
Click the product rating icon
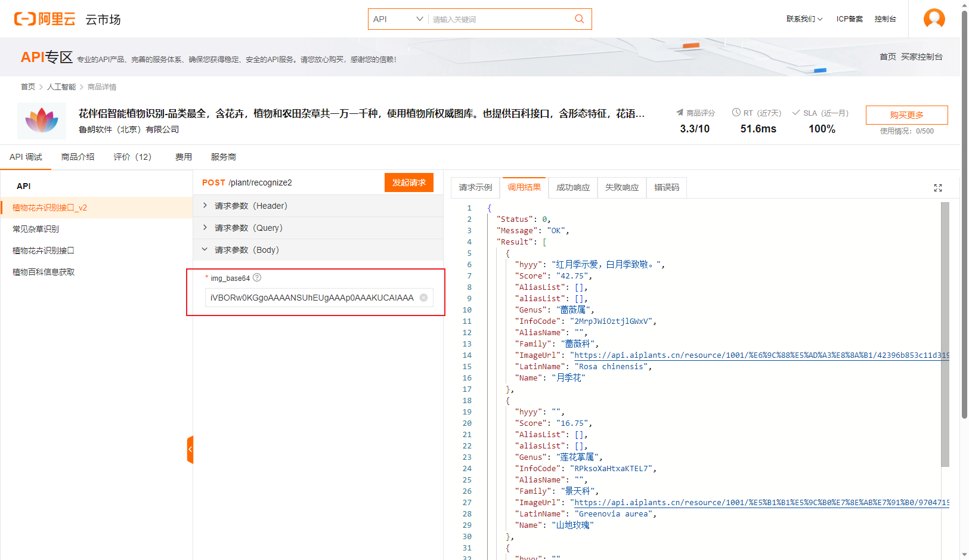[x=679, y=112]
